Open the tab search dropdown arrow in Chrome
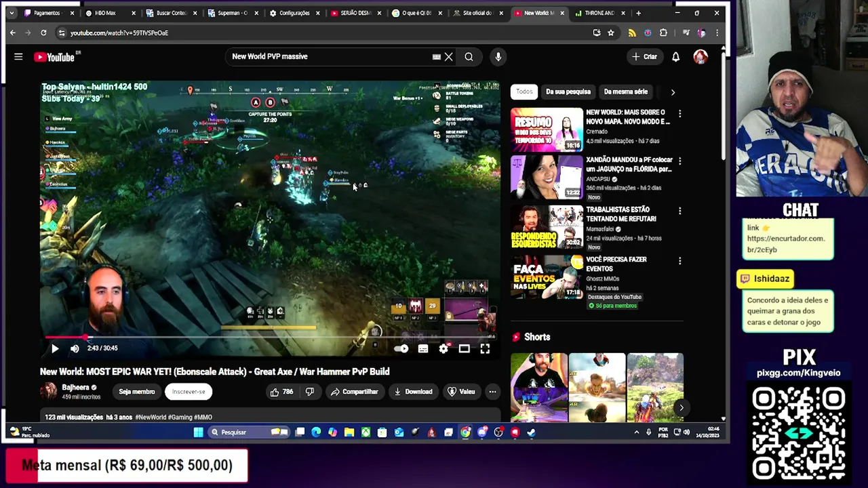This screenshot has height=488, width=868. (12, 13)
